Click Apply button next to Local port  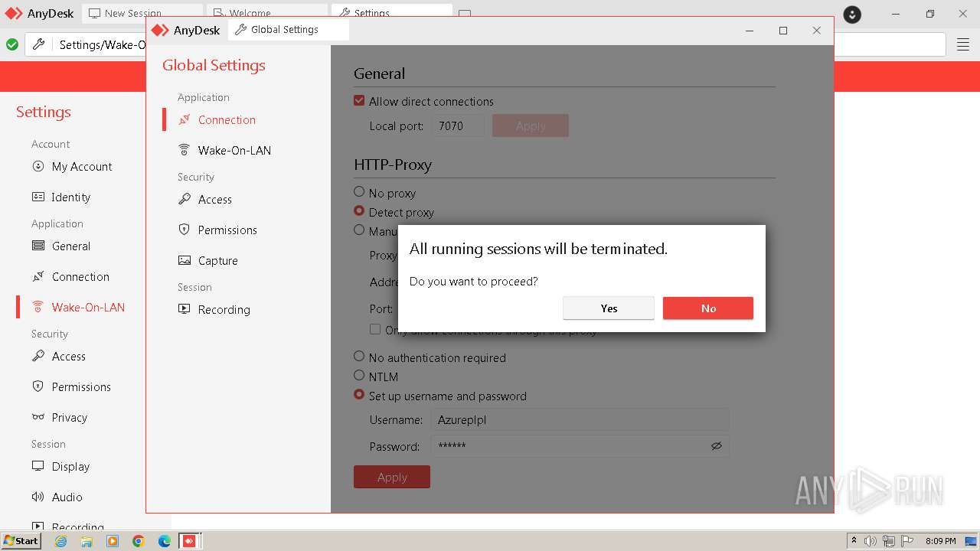531,126
